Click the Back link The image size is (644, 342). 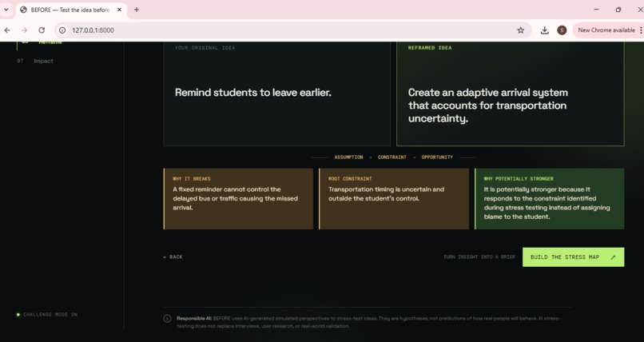[173, 257]
